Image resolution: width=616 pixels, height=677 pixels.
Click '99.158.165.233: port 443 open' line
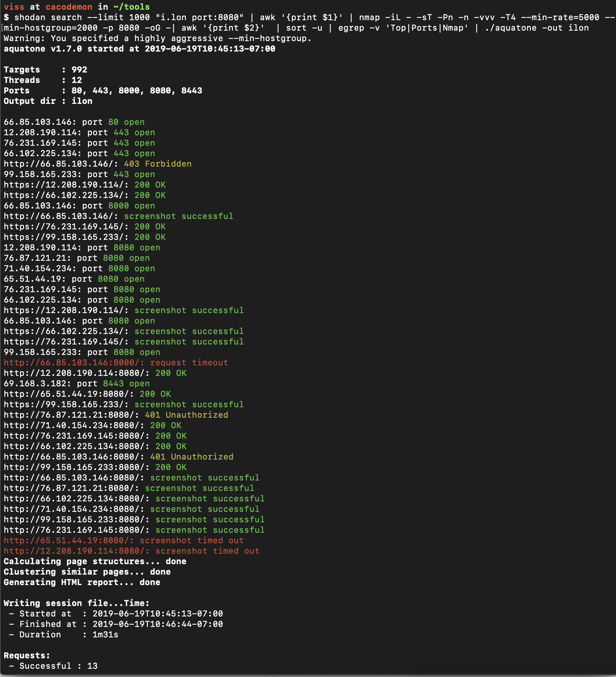click(80, 174)
